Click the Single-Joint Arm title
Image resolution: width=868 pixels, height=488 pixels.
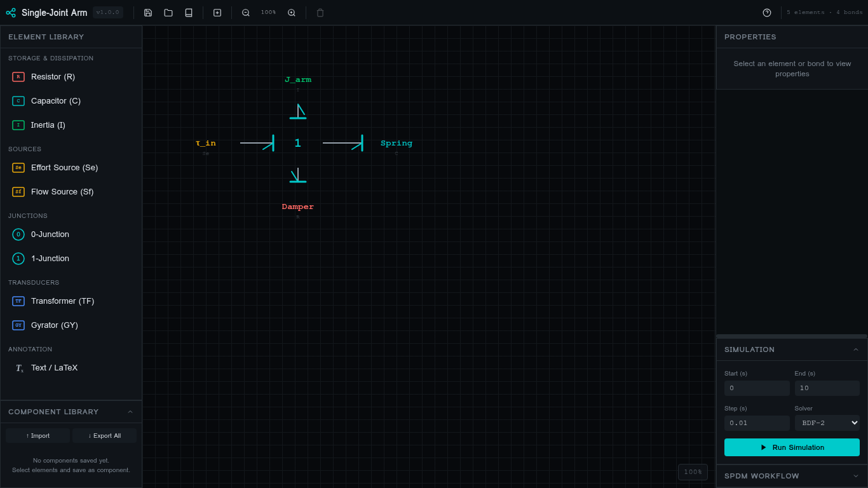55,13
